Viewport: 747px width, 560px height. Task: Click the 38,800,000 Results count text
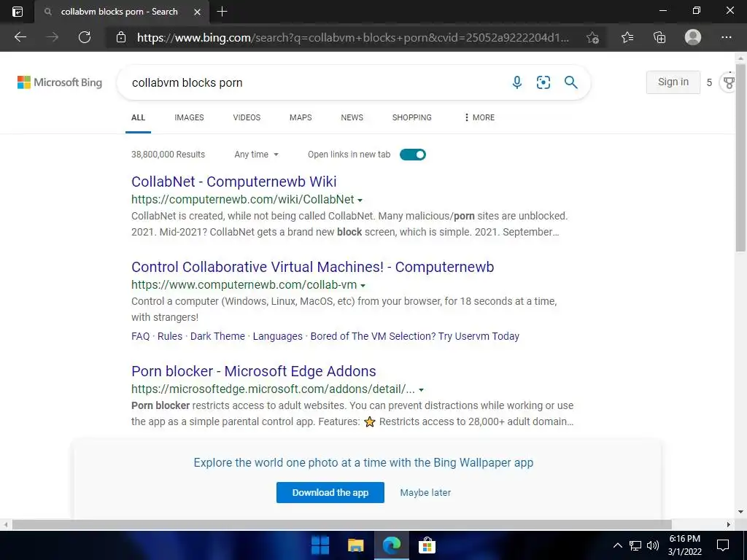(x=169, y=155)
